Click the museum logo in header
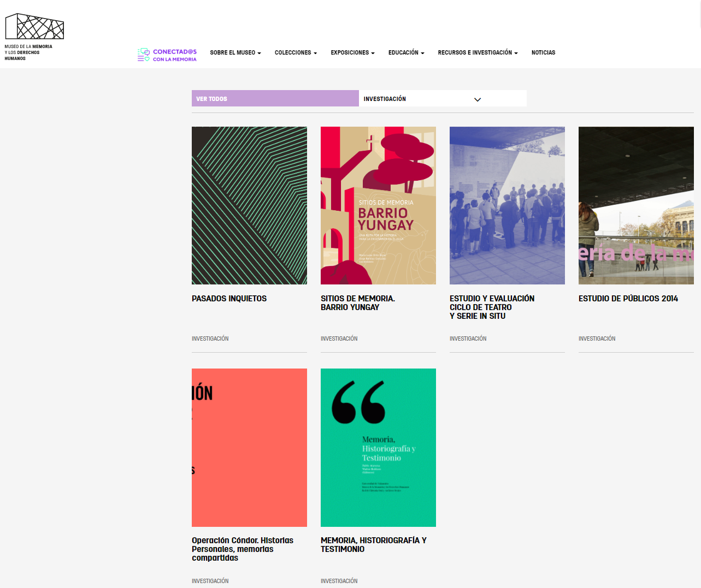This screenshot has height=588, width=701. [x=34, y=37]
